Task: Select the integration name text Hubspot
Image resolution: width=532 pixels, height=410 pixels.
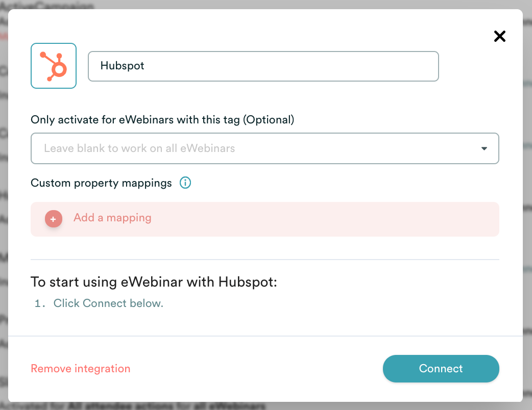Action: [x=123, y=66]
